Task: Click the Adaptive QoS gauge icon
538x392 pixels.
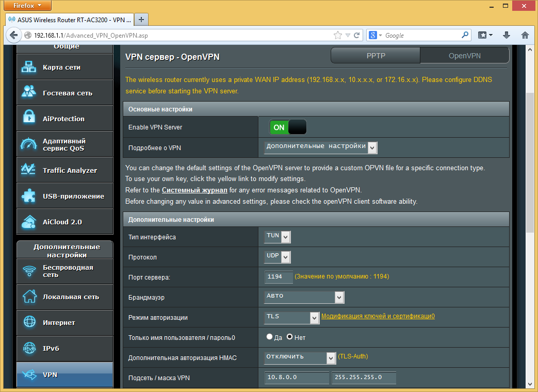Action: 28,143
